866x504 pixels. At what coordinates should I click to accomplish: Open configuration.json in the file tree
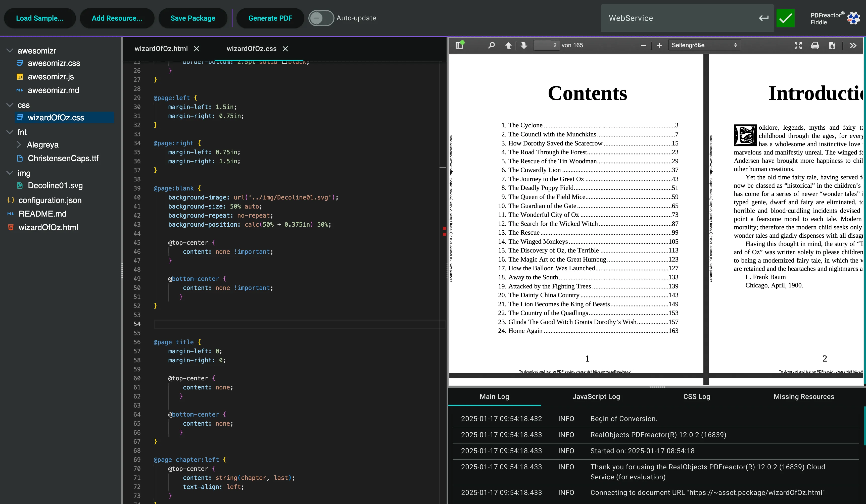pos(50,200)
